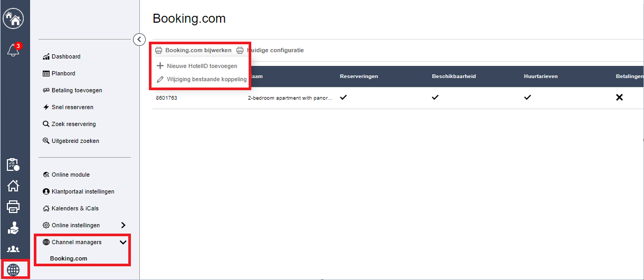Open Online module
Viewport: 644px width, 280px height.
[66, 175]
